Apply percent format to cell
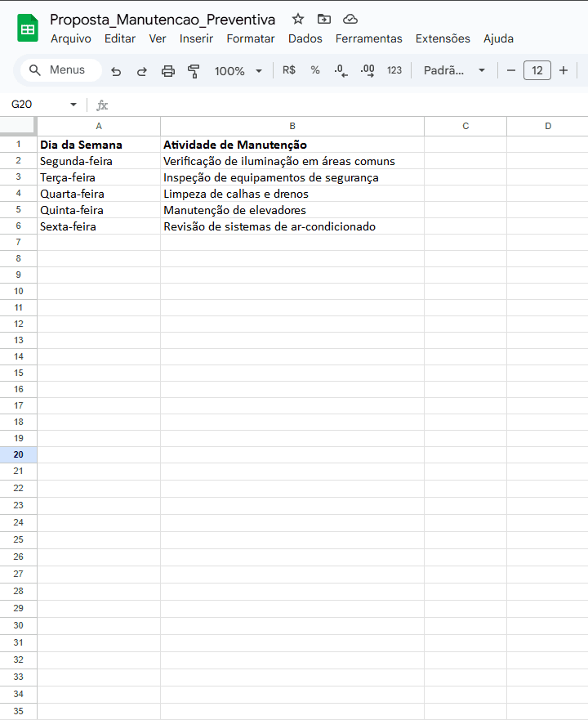This screenshot has width=588, height=720. click(315, 70)
